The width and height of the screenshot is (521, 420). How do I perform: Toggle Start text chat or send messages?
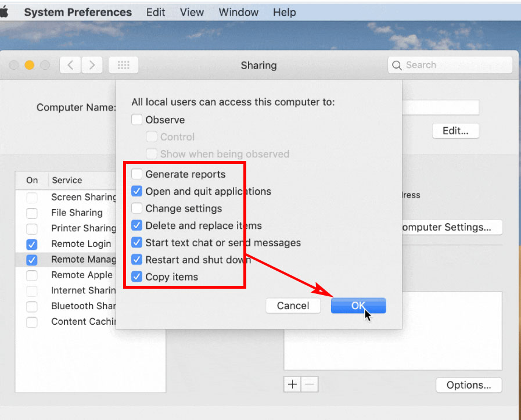click(136, 242)
